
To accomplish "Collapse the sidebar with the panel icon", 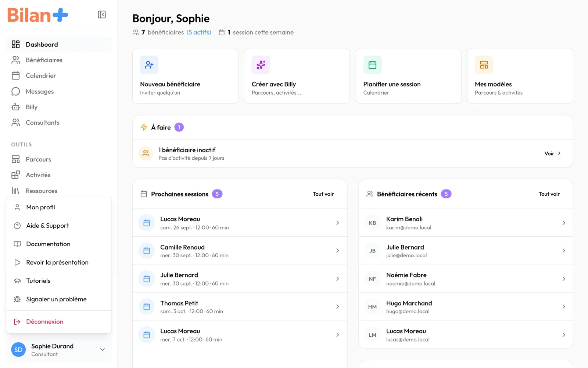I will (x=102, y=14).
